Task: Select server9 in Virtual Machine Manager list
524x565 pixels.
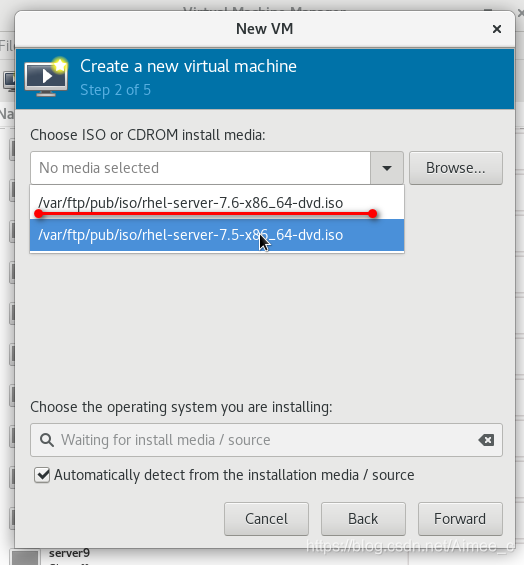Action: [69, 553]
